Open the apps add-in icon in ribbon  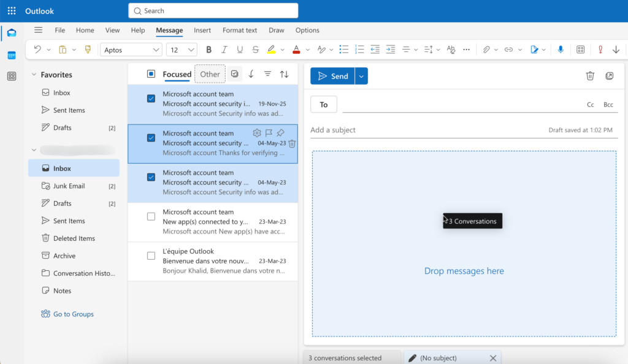tap(580, 50)
